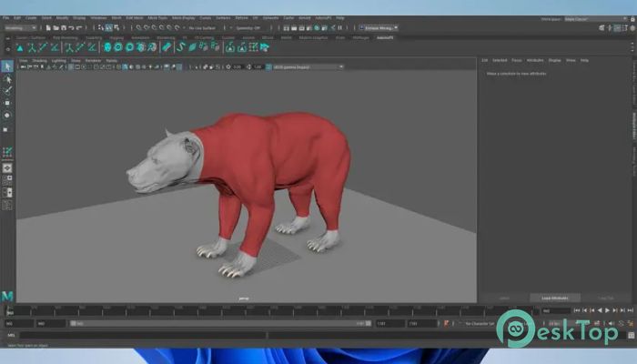Viewport: 637px width, 364px height.
Task: Toggle the Modeling Toolkit sidebar icon
Action: point(602,27)
